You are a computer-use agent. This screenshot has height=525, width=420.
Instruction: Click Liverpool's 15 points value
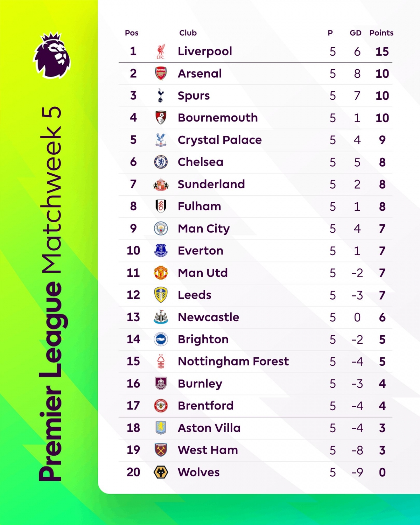pyautogui.click(x=382, y=51)
